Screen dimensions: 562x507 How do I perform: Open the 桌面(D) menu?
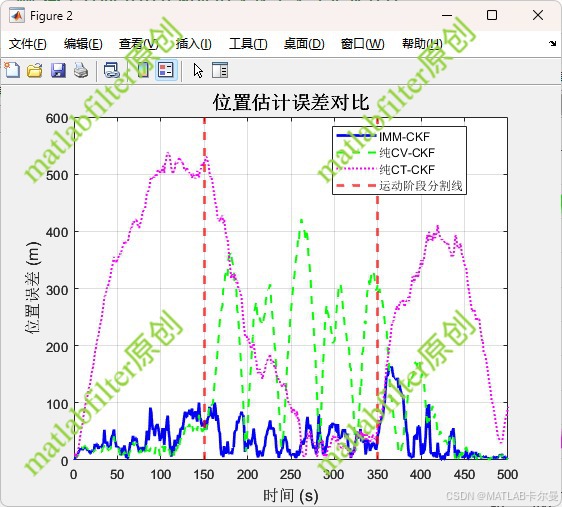[x=304, y=44]
